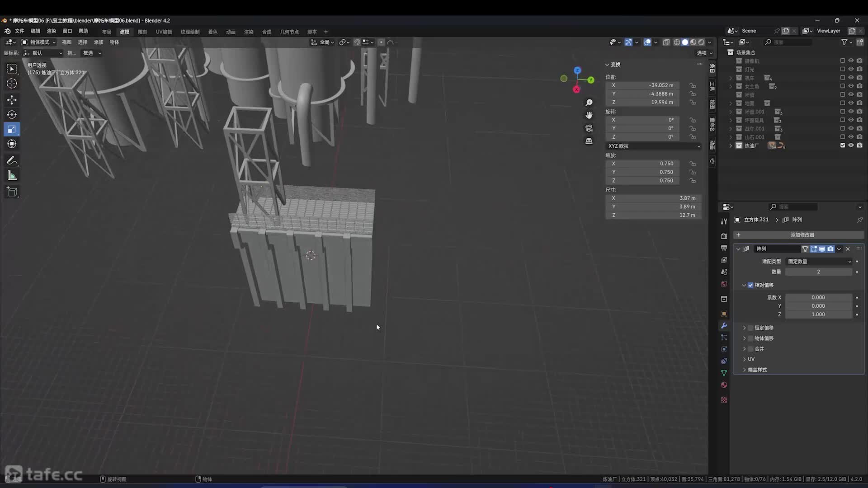The width and height of the screenshot is (868, 488).
Task: Open the View Layer properties tab icon
Action: (724, 260)
